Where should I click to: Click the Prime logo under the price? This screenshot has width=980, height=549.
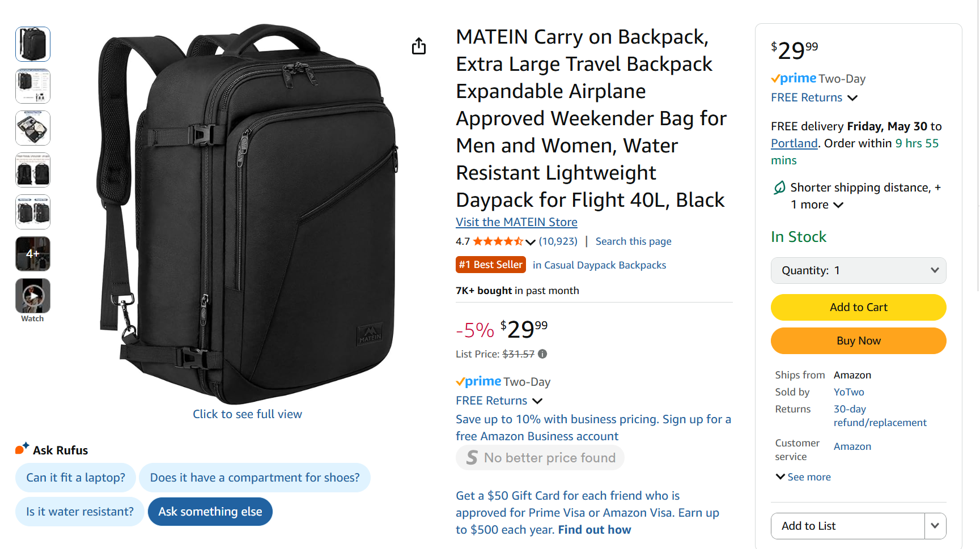pos(479,381)
